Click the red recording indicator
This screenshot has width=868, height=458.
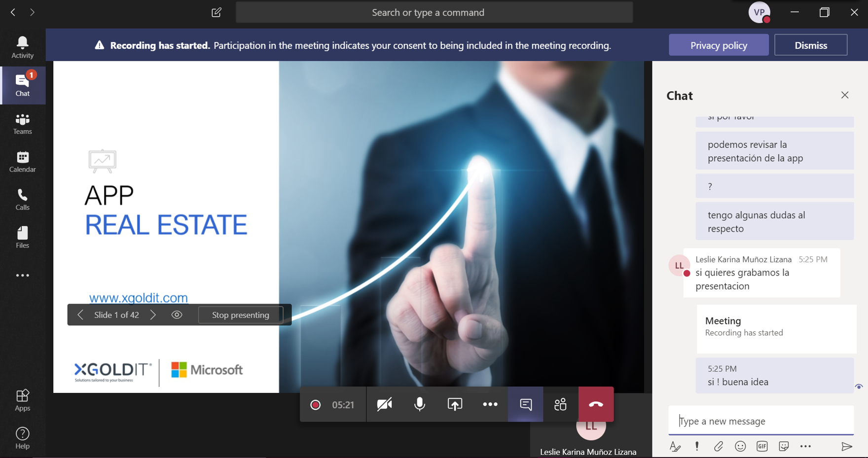click(316, 405)
